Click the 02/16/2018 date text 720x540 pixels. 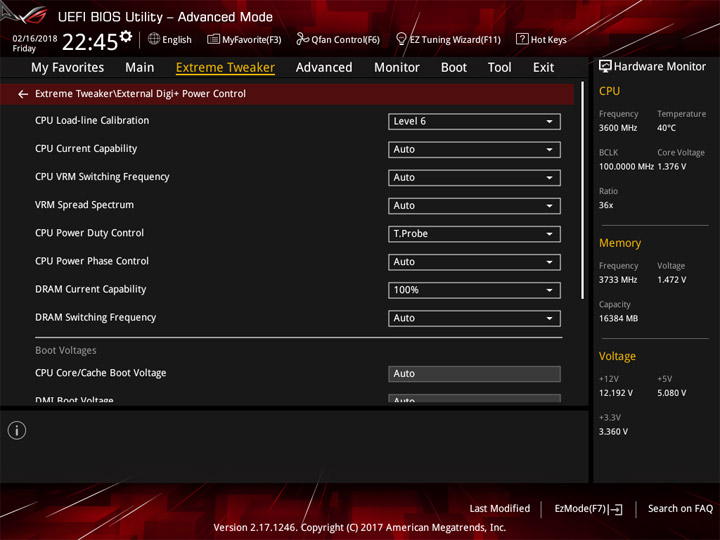point(34,39)
